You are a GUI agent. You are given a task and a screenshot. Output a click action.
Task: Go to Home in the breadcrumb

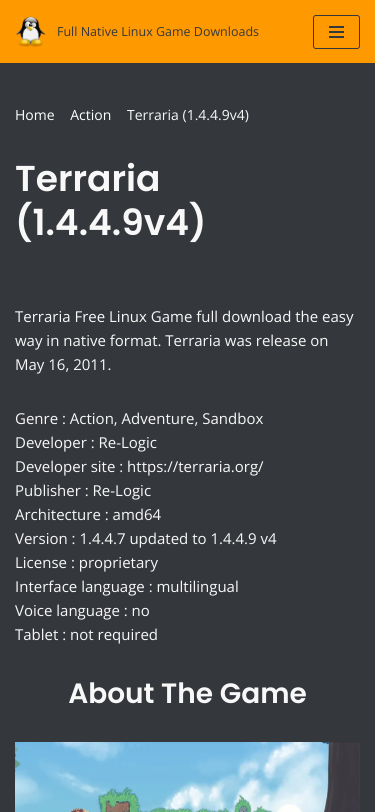click(x=35, y=115)
